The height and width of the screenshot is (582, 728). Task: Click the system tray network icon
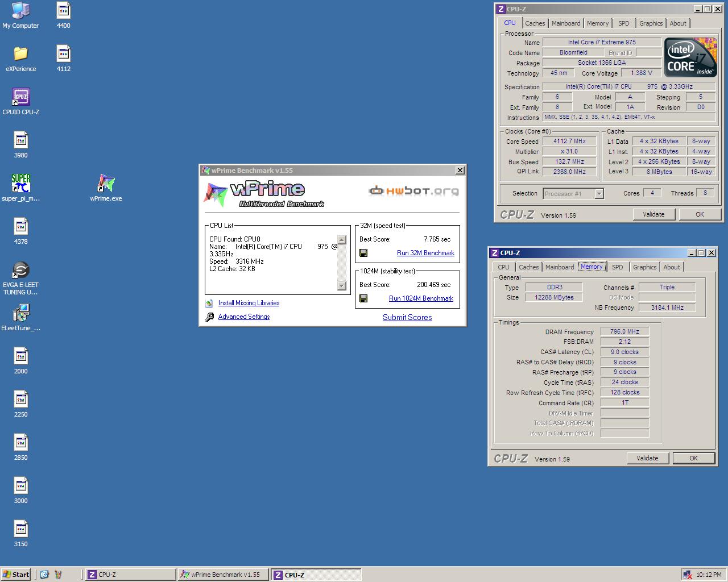(688, 575)
